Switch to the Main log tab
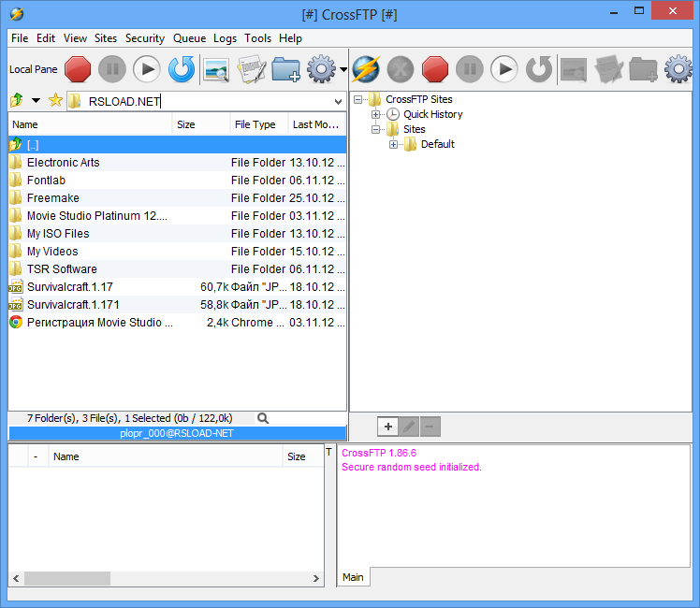Screen dimensions: 700x608 353,577
